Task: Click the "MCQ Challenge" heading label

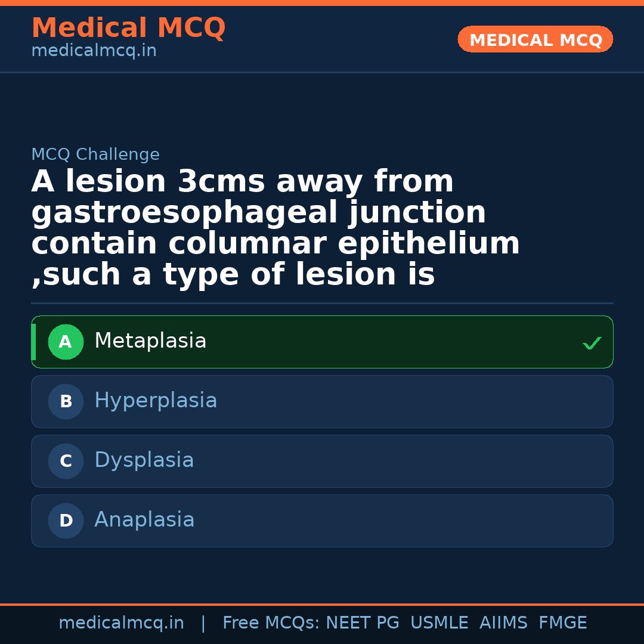Action: (x=95, y=154)
